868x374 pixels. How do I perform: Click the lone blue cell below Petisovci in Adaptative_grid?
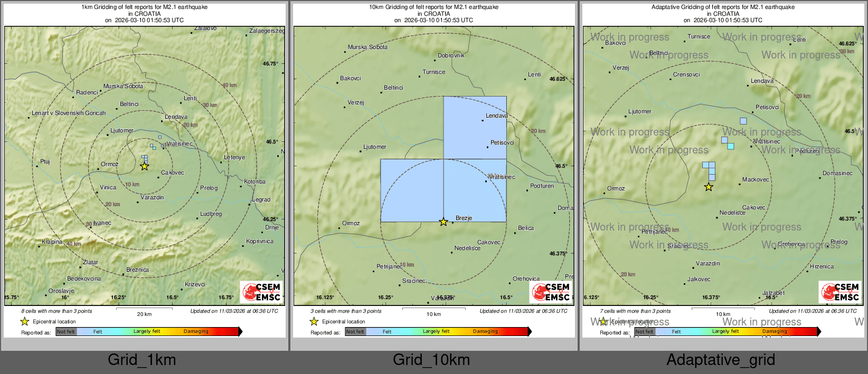(x=743, y=121)
